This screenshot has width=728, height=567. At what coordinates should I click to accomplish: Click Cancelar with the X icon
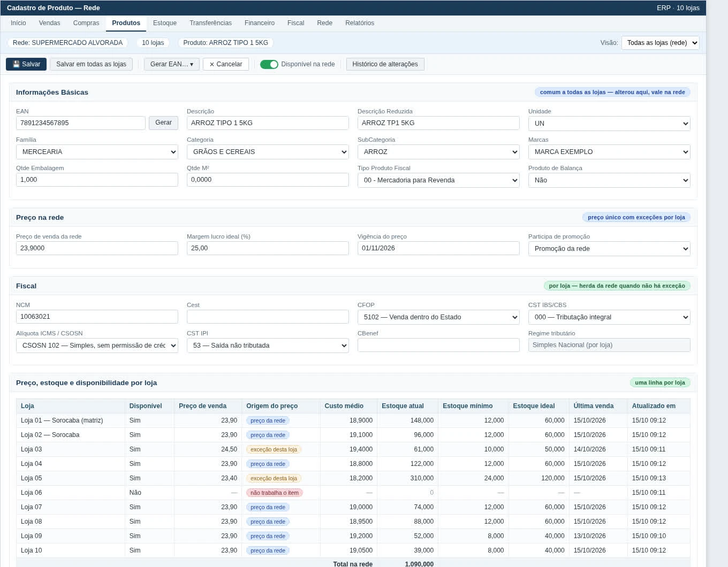tap(226, 64)
